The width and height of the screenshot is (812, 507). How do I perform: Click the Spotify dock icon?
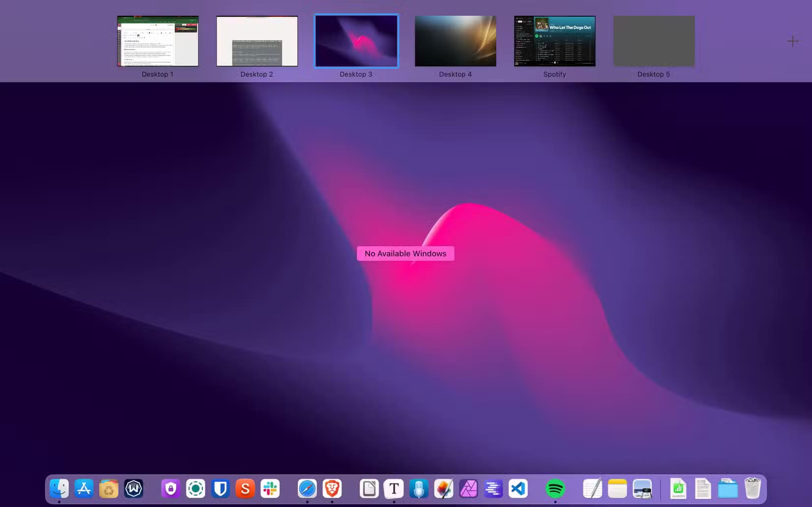click(x=555, y=489)
